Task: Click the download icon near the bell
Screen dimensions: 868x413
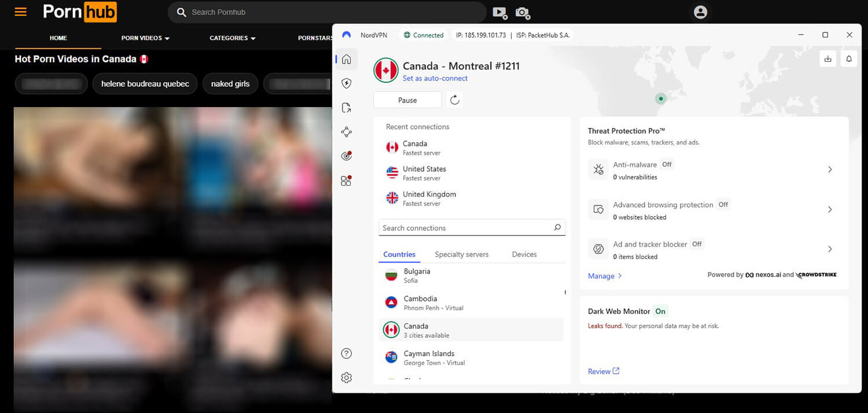Action: pyautogui.click(x=827, y=58)
